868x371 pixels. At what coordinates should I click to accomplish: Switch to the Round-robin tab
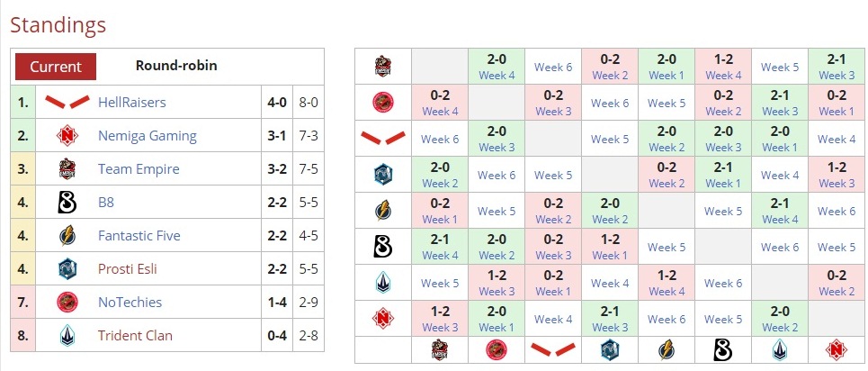(176, 66)
